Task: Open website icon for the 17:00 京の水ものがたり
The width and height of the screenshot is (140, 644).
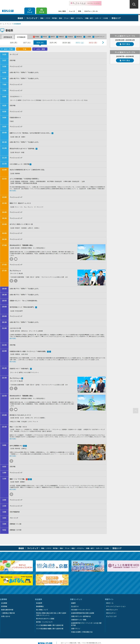Action: coord(11,259)
